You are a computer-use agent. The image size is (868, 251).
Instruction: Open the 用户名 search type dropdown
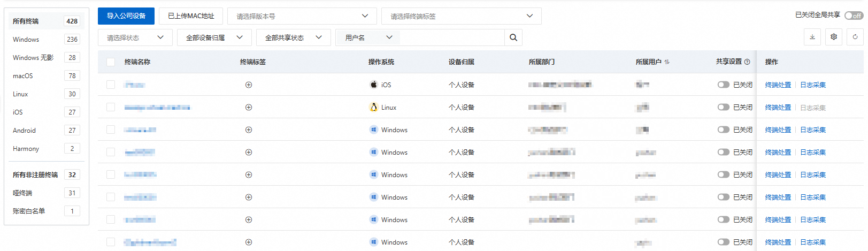point(368,37)
